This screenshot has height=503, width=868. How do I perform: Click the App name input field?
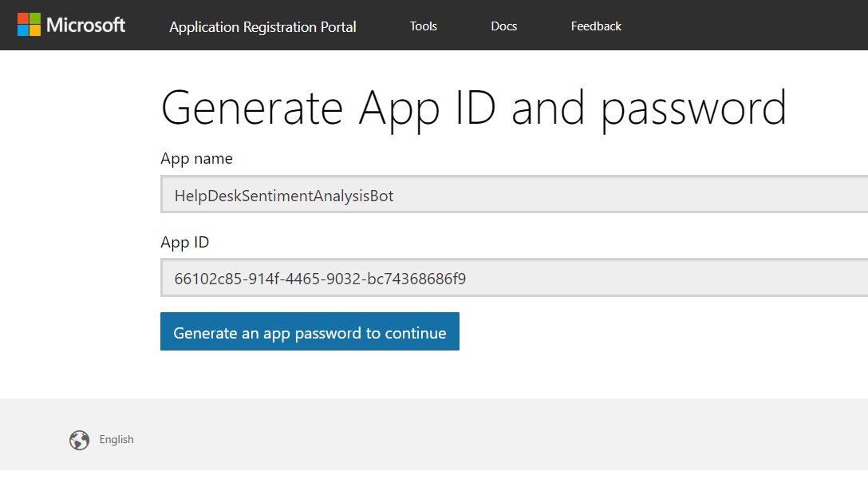(x=558, y=195)
